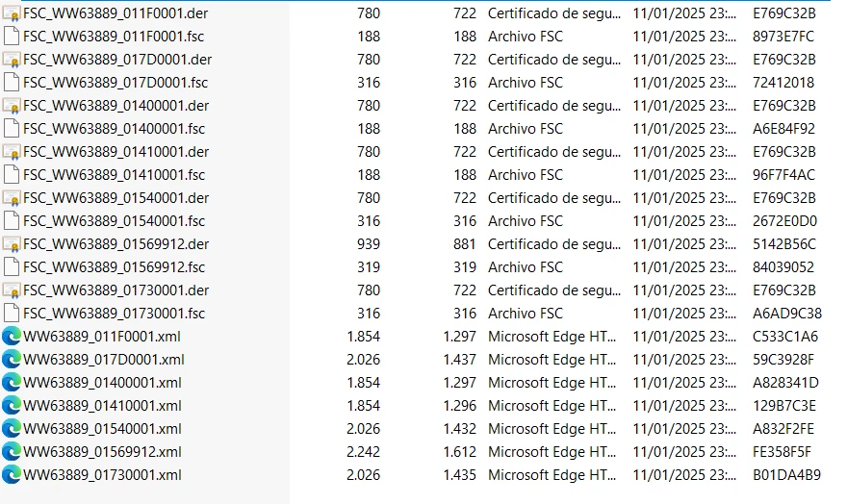This screenshot has width=847, height=504.
Task: Click the Edge icon of WW63889_01569912.xml
Action: 12,452
